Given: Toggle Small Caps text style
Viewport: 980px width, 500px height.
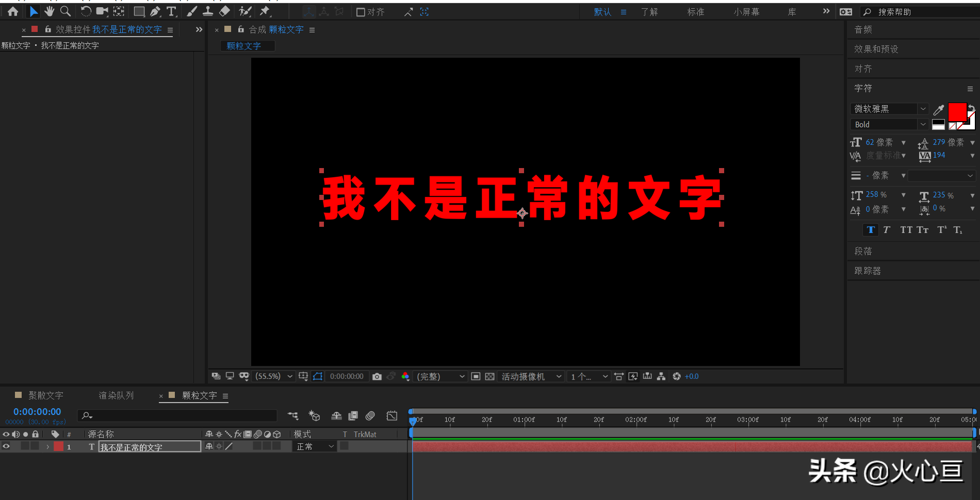Looking at the screenshot, I should click(923, 230).
